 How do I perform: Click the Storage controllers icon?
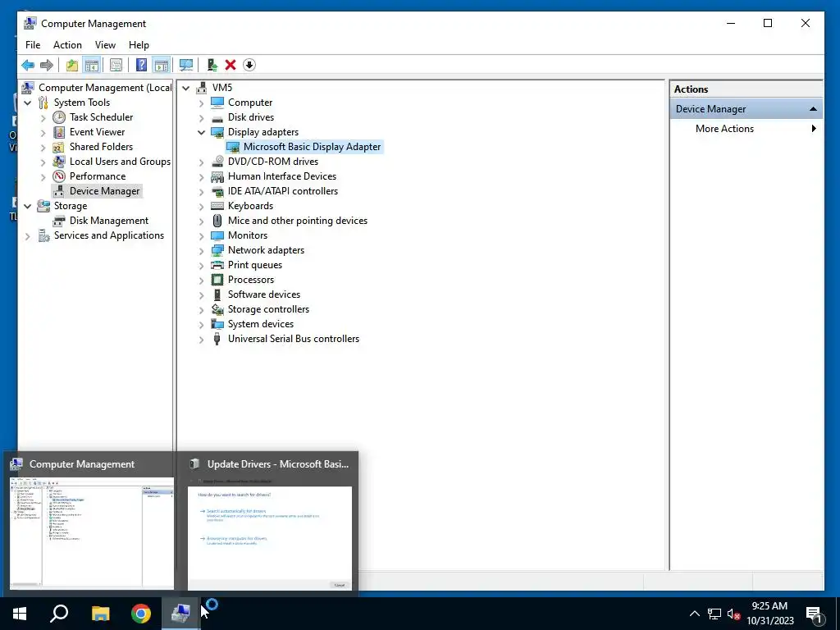217,309
